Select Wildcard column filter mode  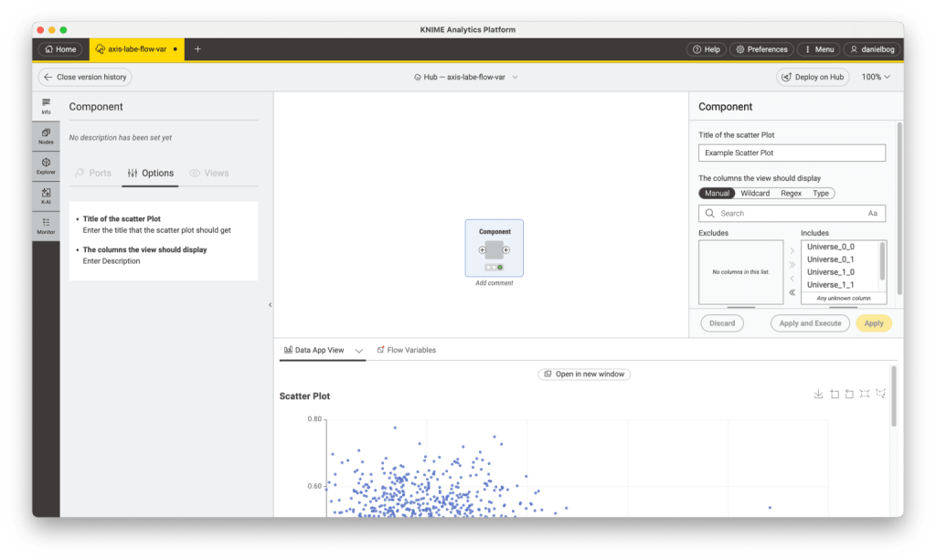tap(755, 194)
